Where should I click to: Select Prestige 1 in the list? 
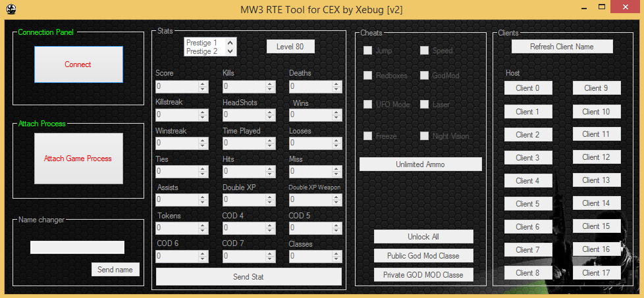click(x=201, y=43)
